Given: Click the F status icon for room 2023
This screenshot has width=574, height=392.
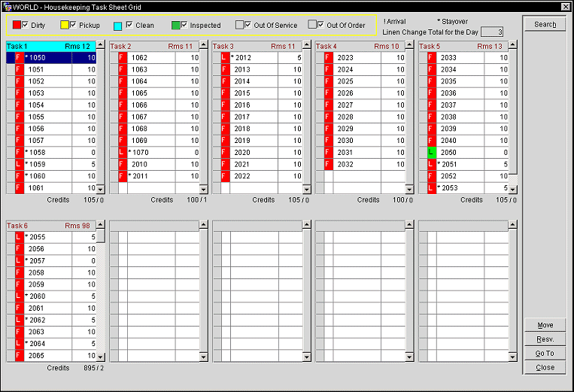Looking at the screenshot, I should [329, 58].
